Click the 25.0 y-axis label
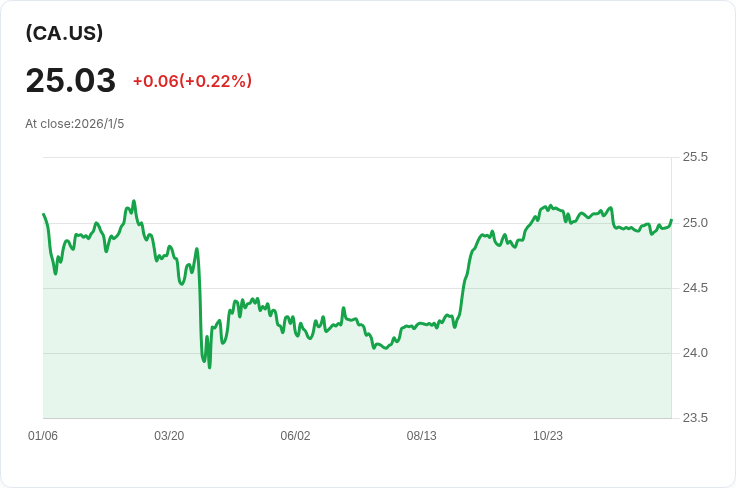This screenshot has width=736, height=488. 695,222
